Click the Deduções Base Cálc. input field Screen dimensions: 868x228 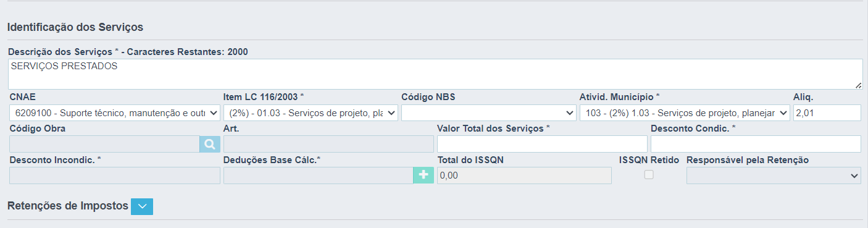pyautogui.click(x=318, y=175)
